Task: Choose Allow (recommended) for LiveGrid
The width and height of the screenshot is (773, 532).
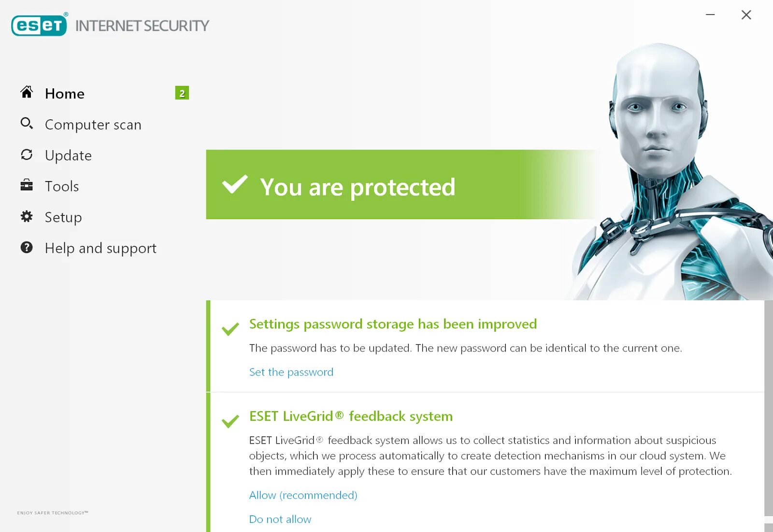Action: point(303,495)
